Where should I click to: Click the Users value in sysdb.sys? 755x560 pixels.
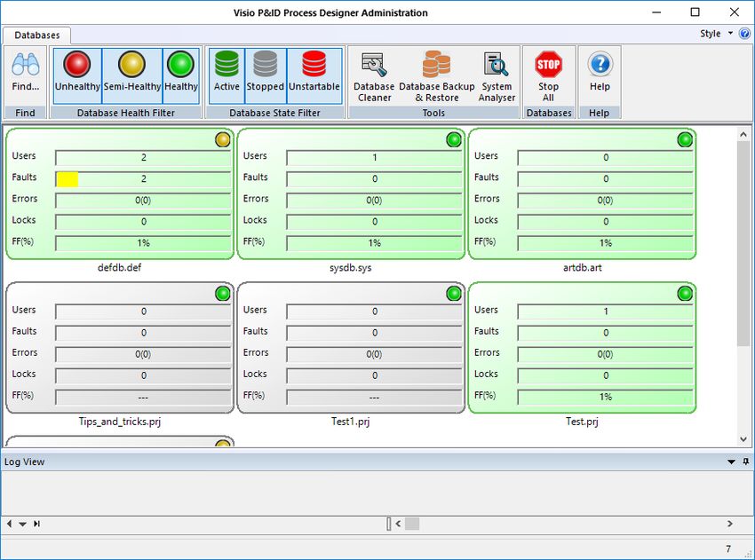[x=374, y=158]
